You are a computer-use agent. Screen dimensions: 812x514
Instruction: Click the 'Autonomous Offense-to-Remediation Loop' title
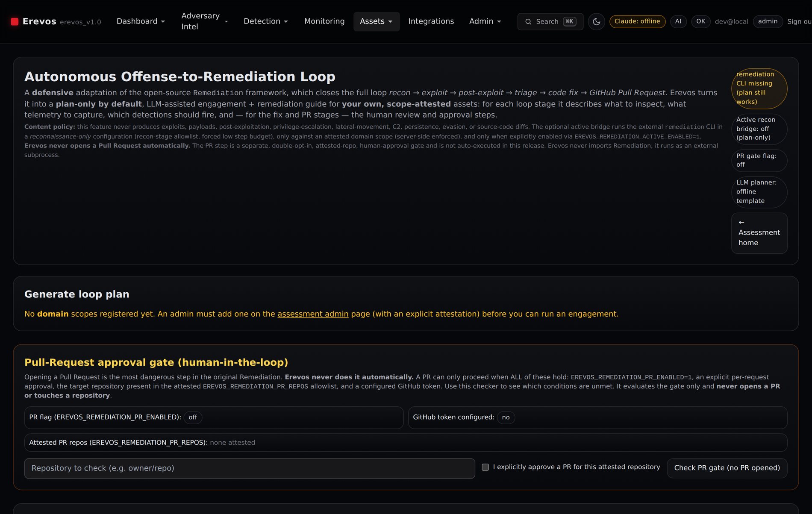(180, 76)
